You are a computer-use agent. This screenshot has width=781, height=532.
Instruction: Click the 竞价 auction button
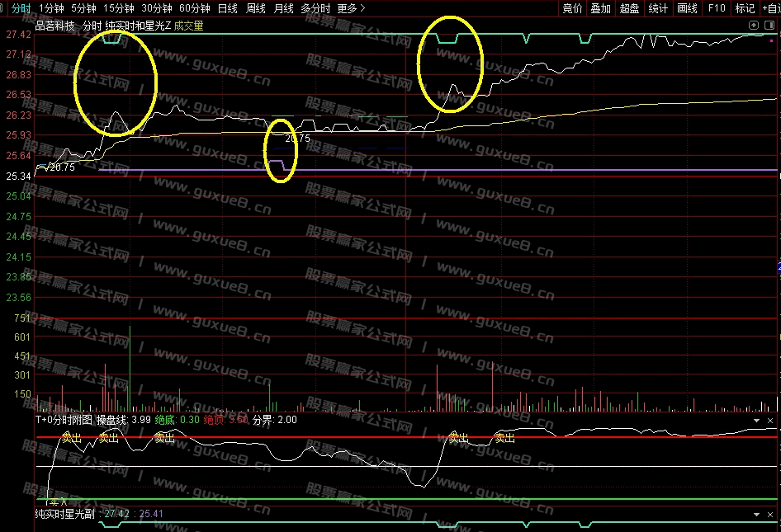coord(572,8)
